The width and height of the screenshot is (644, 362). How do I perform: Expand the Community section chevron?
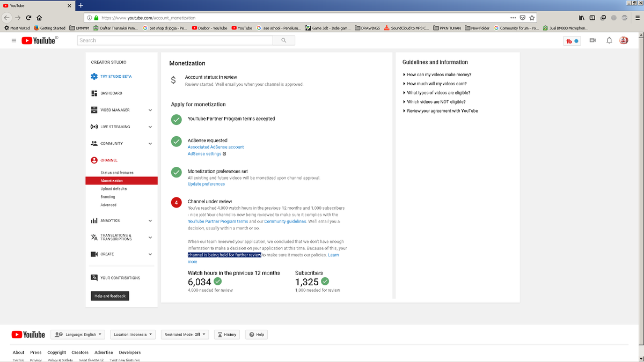150,144
